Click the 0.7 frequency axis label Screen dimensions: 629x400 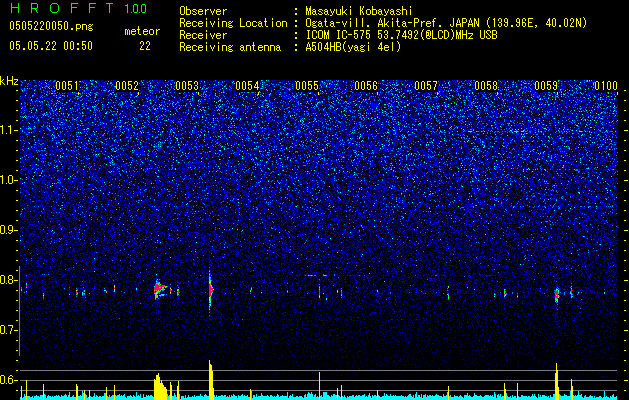tap(9, 330)
